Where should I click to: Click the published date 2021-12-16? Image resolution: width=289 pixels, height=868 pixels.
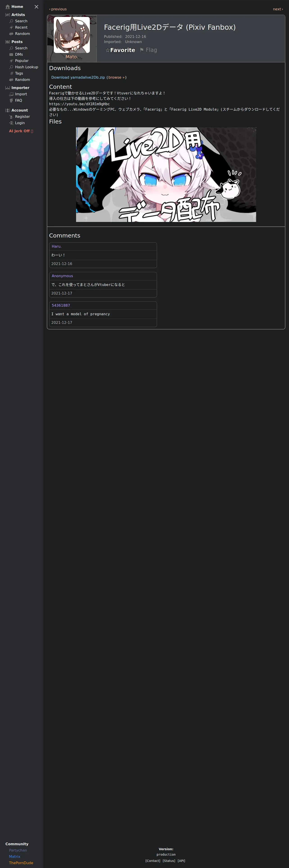[135, 37]
